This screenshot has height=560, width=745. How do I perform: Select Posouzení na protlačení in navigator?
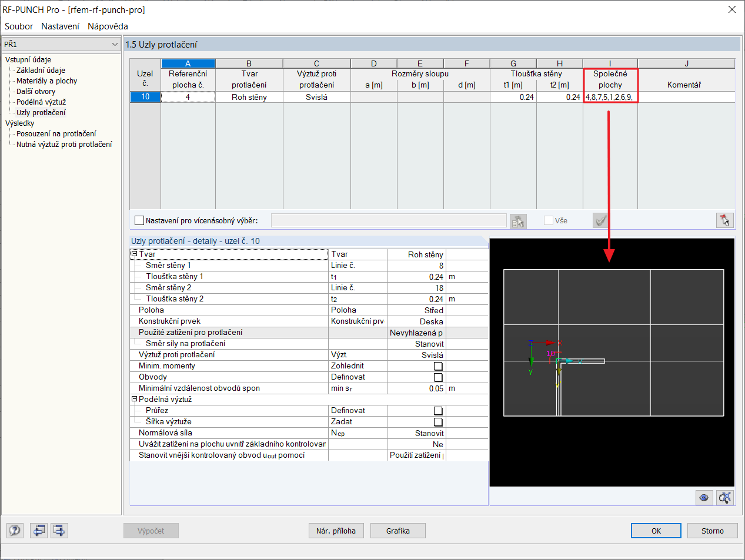point(56,133)
